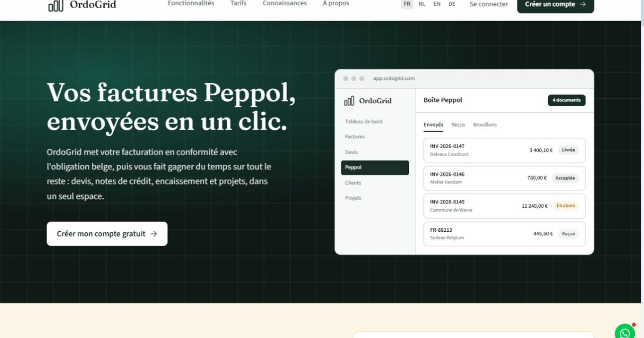Click the Créer un compte button
Viewport: 644px width, 338px height.
pyautogui.click(x=555, y=4)
